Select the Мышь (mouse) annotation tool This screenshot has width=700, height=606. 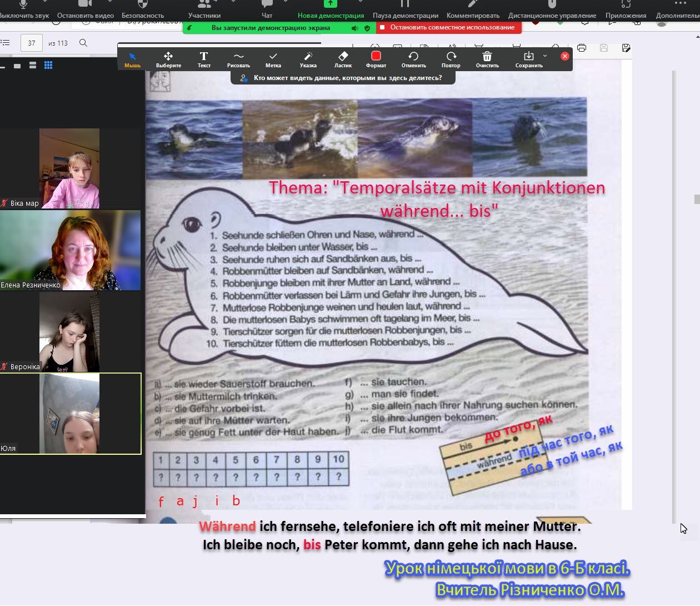tap(132, 59)
